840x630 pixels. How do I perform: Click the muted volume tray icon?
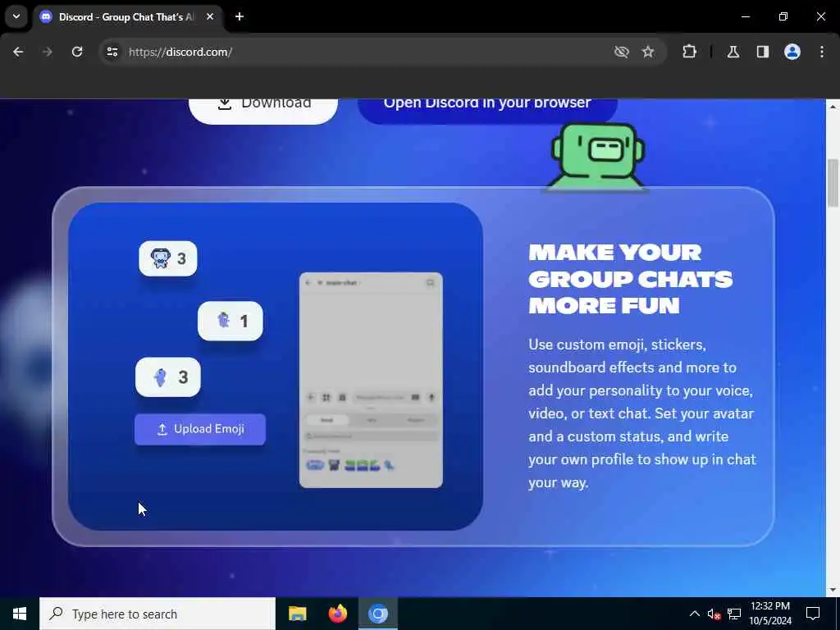(714, 614)
